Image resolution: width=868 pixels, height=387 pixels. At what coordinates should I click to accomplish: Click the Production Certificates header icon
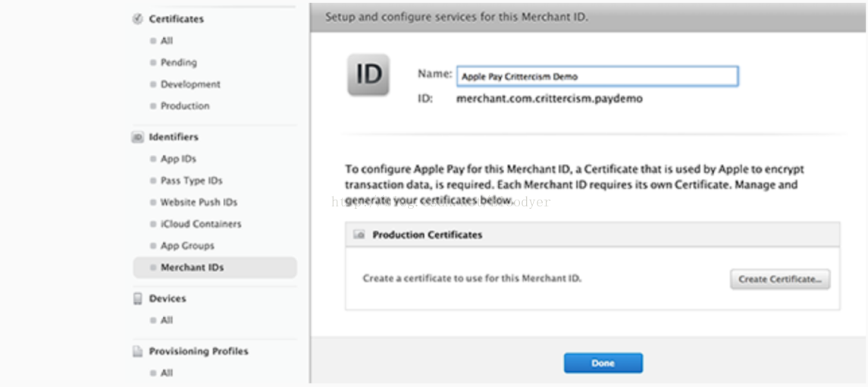pos(359,235)
